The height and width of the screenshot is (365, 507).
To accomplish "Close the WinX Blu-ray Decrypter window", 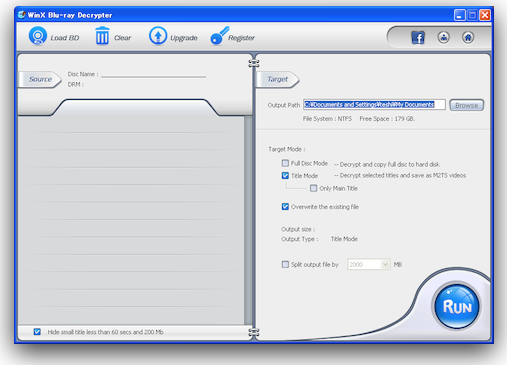I will 485,15.
